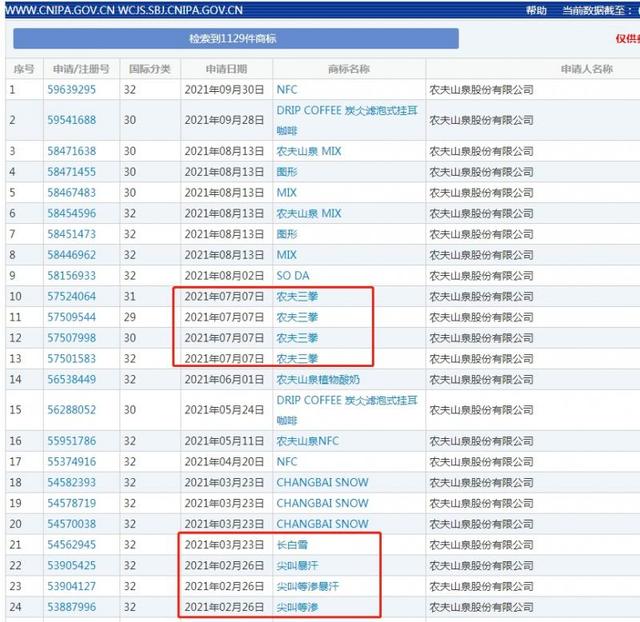Click the 帮助 help link

[536, 10]
